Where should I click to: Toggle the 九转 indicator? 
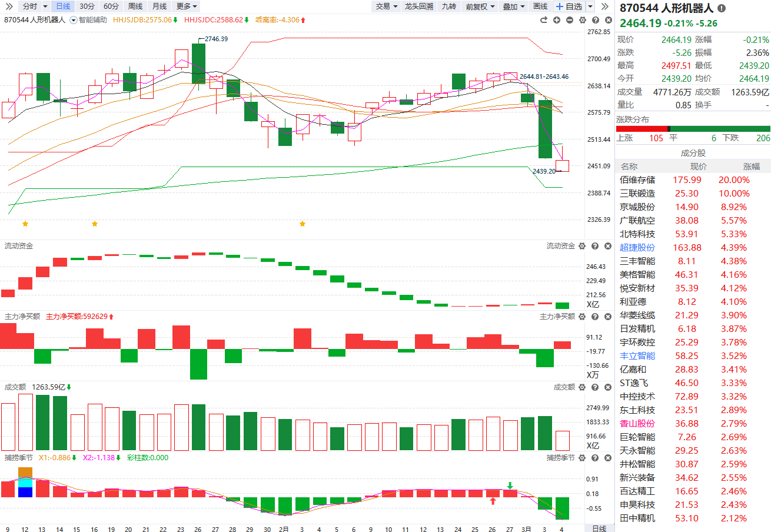[448, 6]
